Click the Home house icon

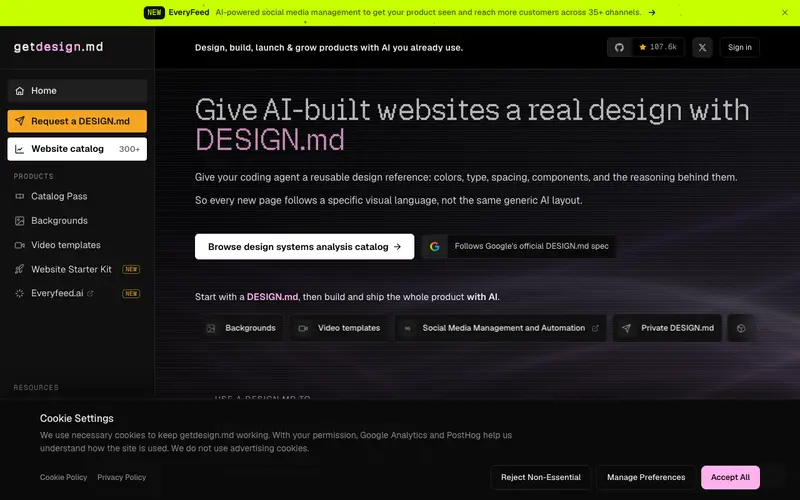19,91
